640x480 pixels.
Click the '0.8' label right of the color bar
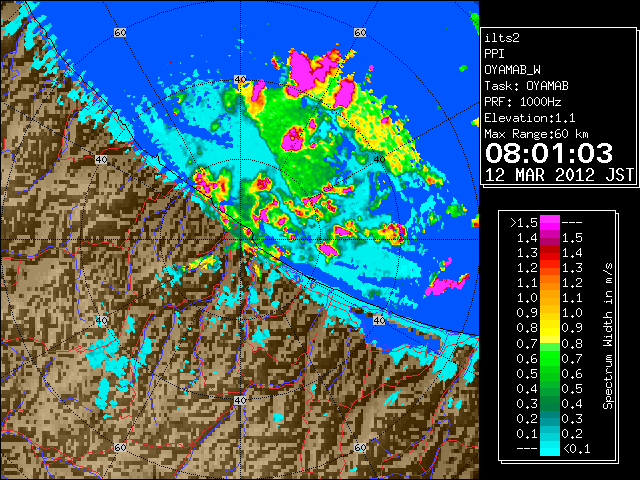(x=572, y=344)
